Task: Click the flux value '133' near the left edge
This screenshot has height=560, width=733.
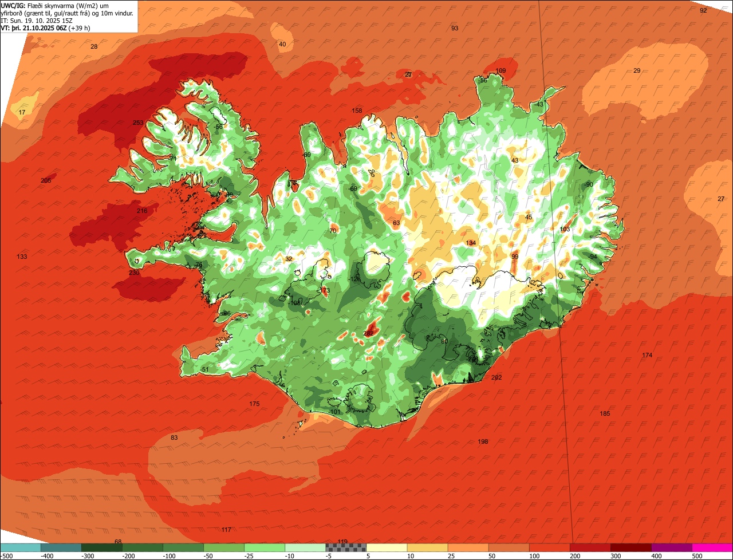Action: 22,257
